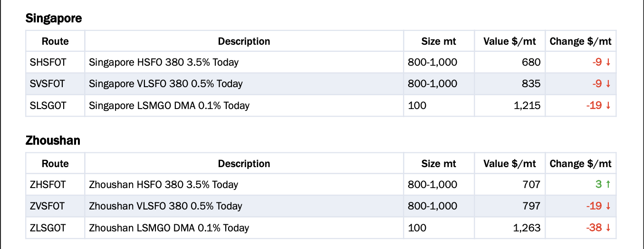The image size is (644, 249).
Task: Click the down arrow in ZVSFOT row
Action: click(x=608, y=206)
